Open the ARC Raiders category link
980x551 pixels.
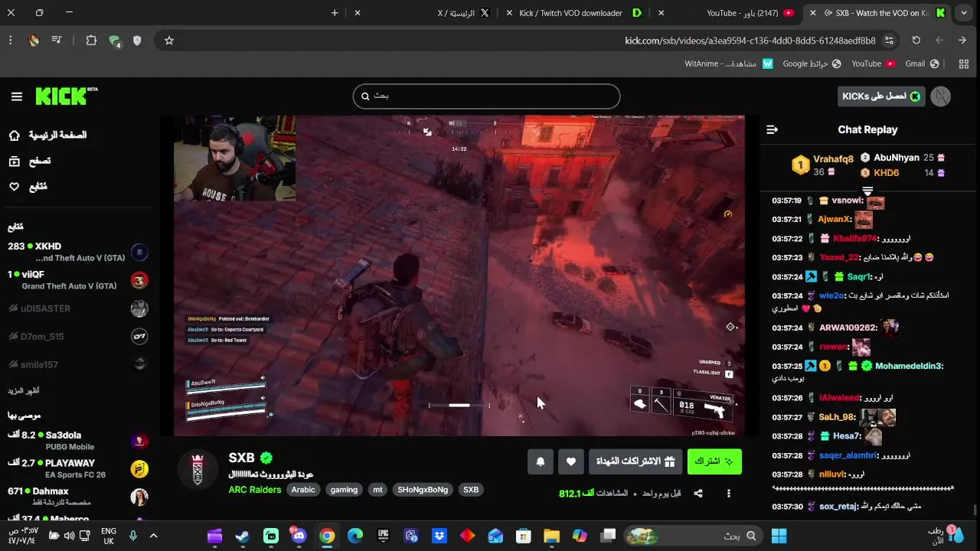[255, 490]
